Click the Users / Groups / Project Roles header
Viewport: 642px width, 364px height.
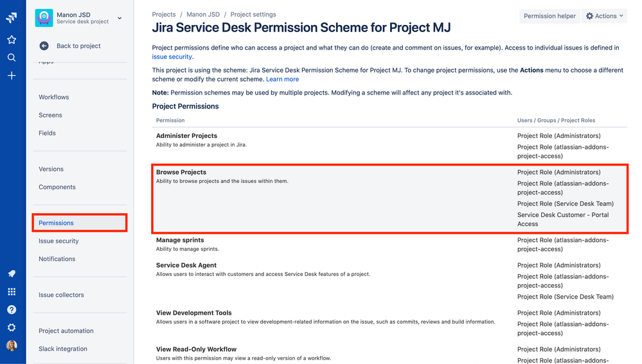coord(556,120)
